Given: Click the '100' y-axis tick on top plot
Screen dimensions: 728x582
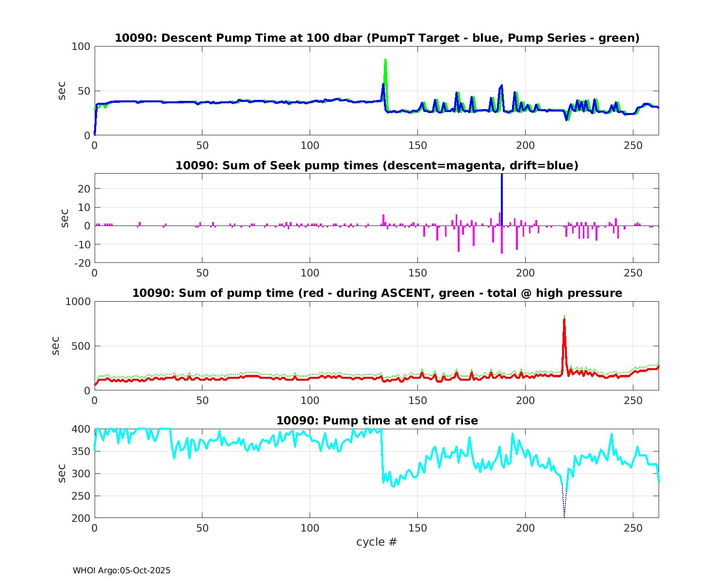Looking at the screenshot, I should (x=81, y=47).
